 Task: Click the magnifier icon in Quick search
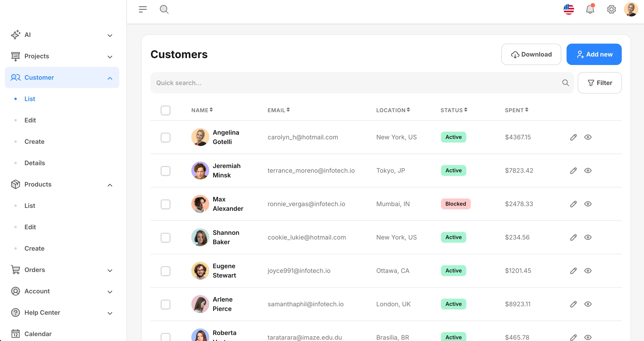tap(565, 83)
